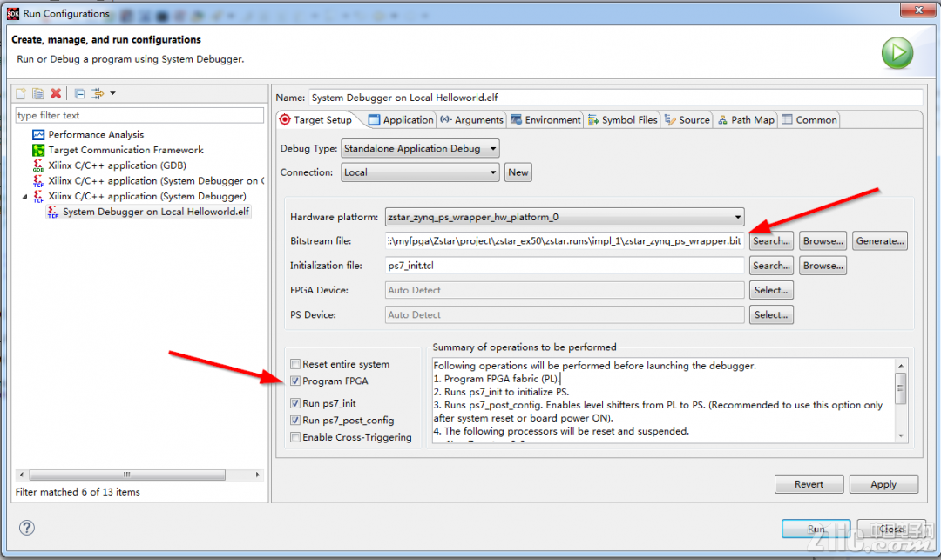The height and width of the screenshot is (560, 941).
Task: Toggle the Run ps7_post_config checkbox
Action: coord(295,421)
